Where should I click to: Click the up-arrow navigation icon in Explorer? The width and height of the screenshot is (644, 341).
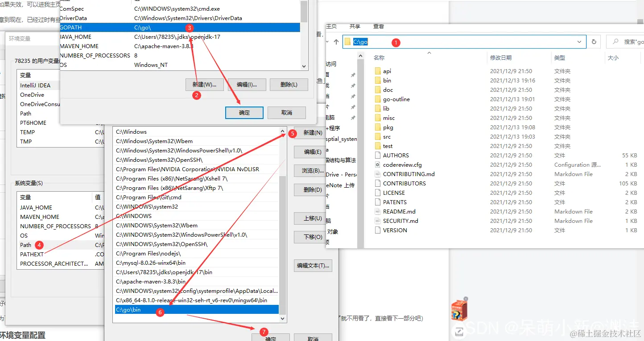tap(336, 42)
